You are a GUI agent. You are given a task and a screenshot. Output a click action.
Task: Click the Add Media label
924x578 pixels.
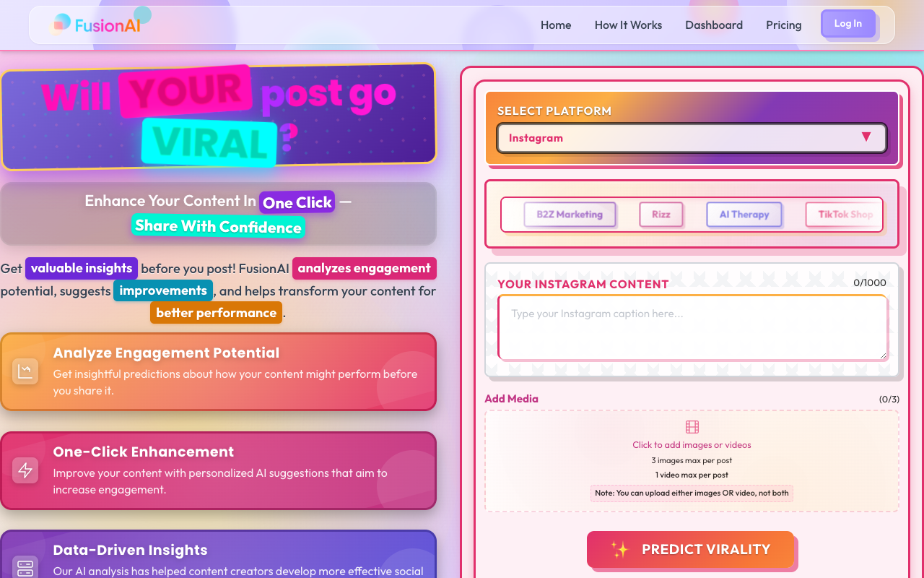[511, 399]
